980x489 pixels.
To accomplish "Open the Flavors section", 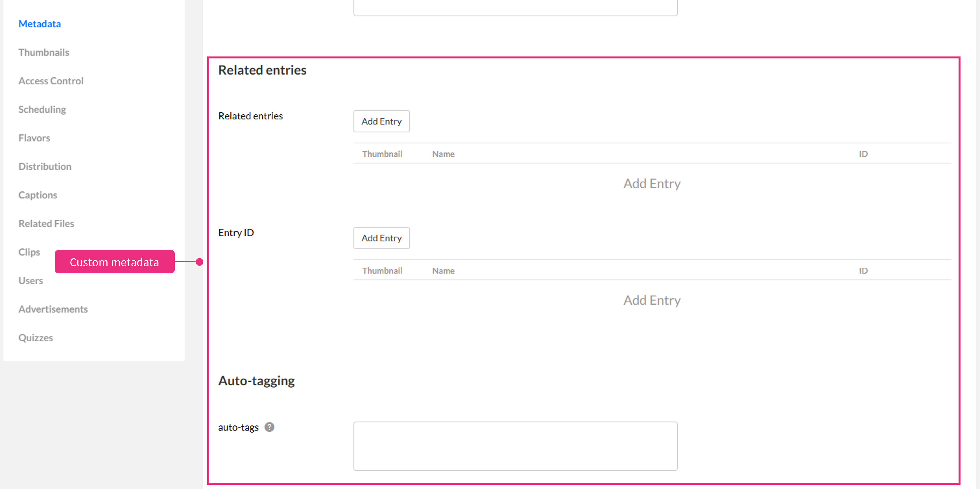I will [x=34, y=138].
